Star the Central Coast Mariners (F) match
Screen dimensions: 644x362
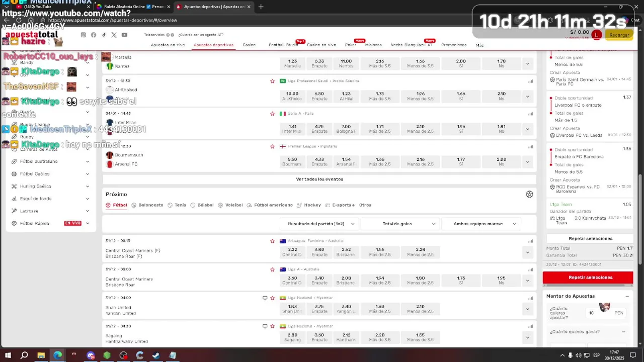click(272, 241)
